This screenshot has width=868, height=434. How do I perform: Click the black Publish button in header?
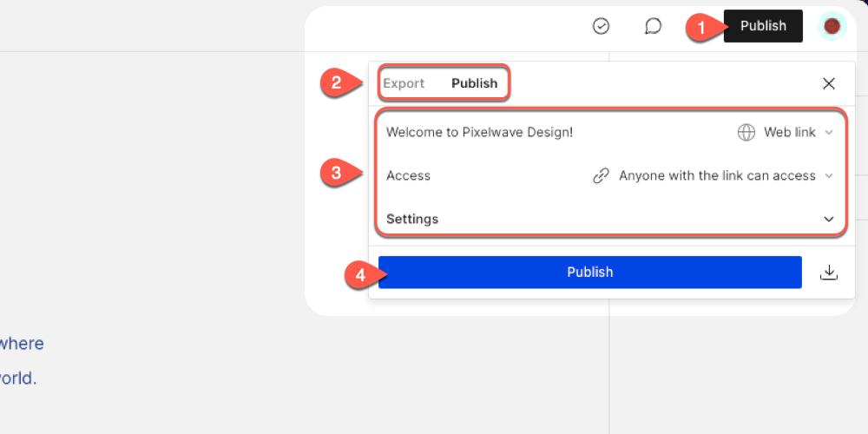(x=763, y=26)
